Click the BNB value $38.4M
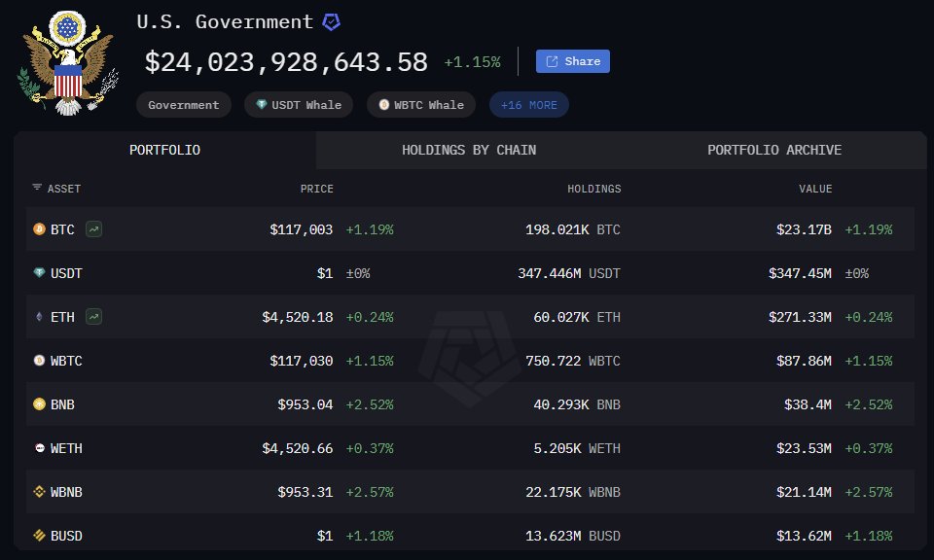Screen dimensions: 934x560 click(808, 404)
